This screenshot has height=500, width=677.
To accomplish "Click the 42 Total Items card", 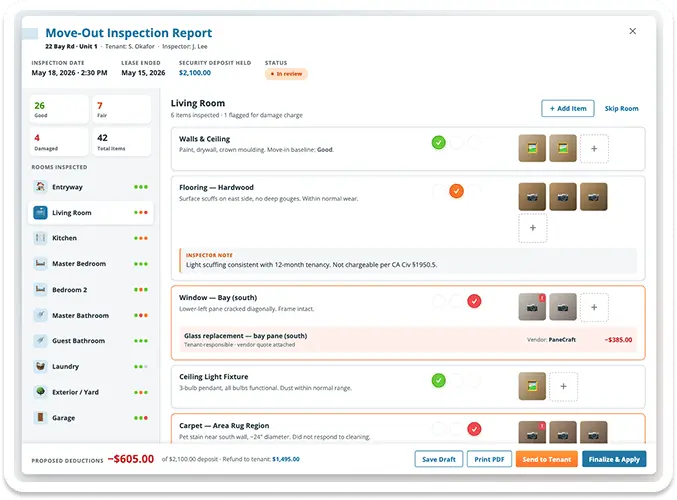I will click(122, 142).
